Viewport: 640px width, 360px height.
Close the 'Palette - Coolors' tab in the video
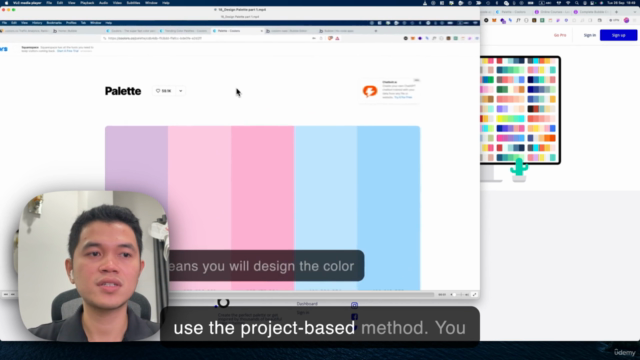[262, 31]
